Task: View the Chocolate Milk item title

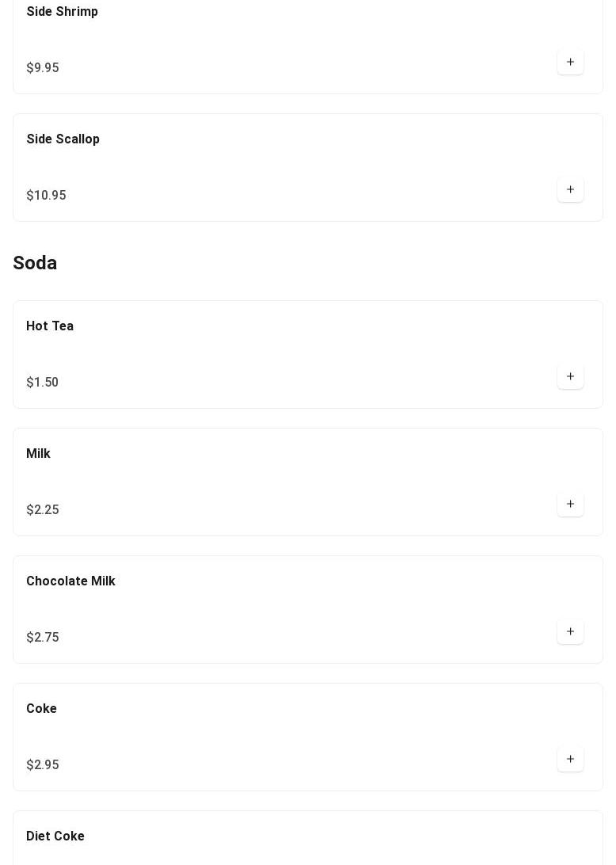Action: click(x=70, y=581)
